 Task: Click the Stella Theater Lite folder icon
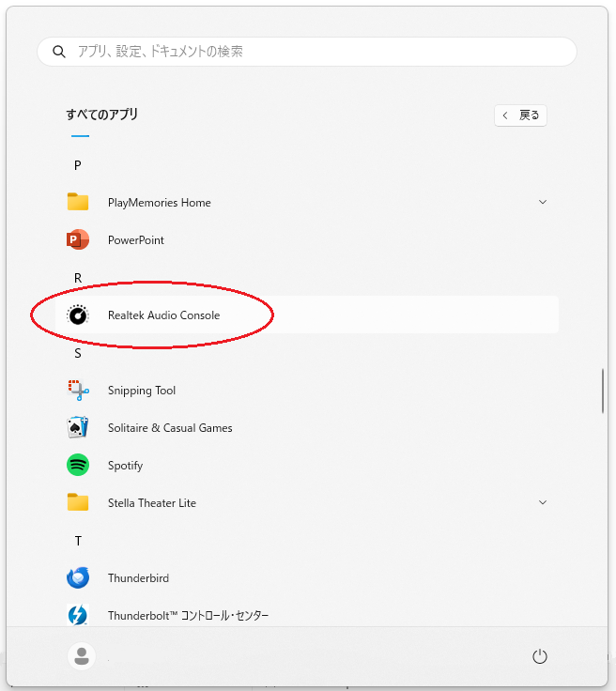78,502
